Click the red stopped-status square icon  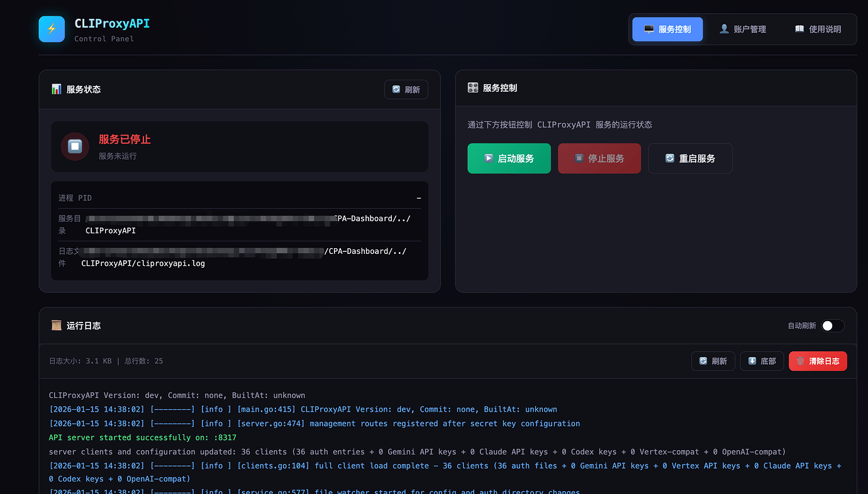pyautogui.click(x=75, y=146)
